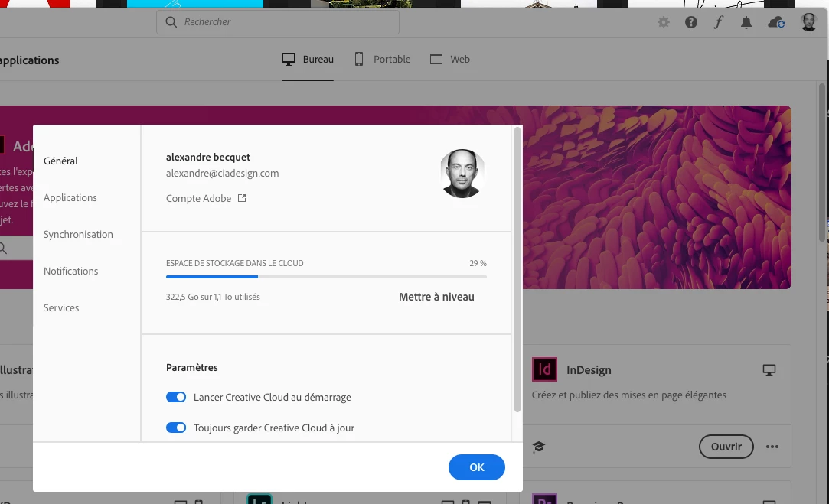Viewport: 829px width, 504px height.
Task: Click desktop monitor icon on InDesign card
Action: click(x=769, y=370)
